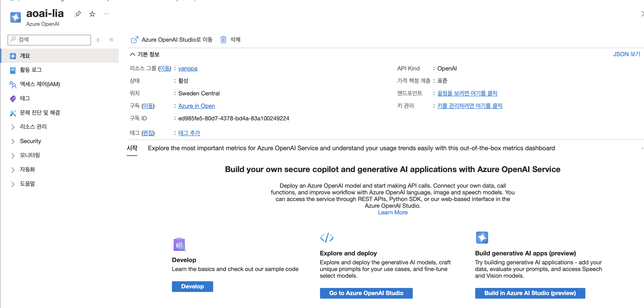The image size is (644, 308).
Task: Click the delete trash can icon
Action: click(x=223, y=40)
